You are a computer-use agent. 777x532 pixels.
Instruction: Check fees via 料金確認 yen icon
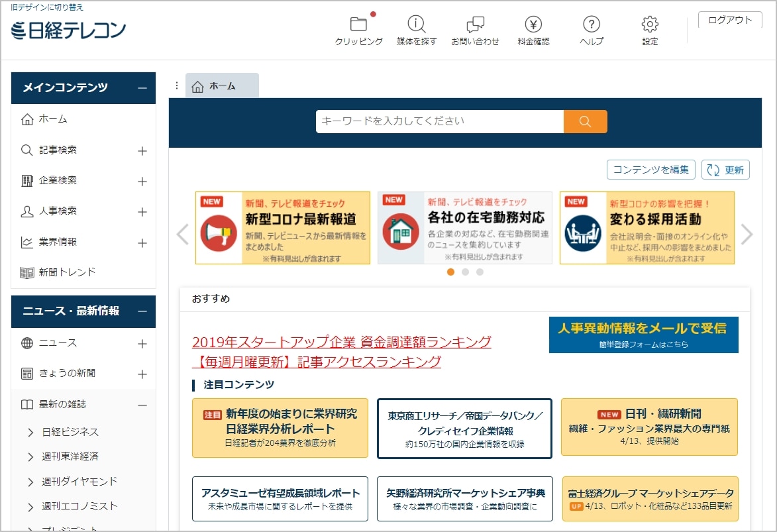(533, 24)
